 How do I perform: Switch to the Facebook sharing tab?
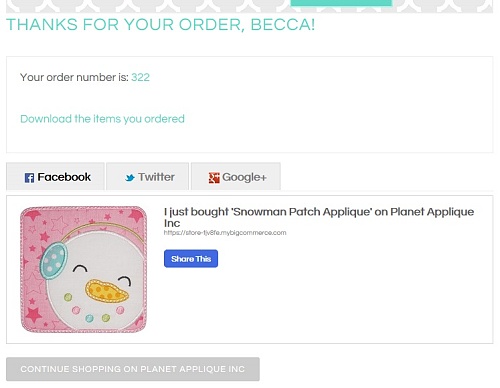point(55,176)
